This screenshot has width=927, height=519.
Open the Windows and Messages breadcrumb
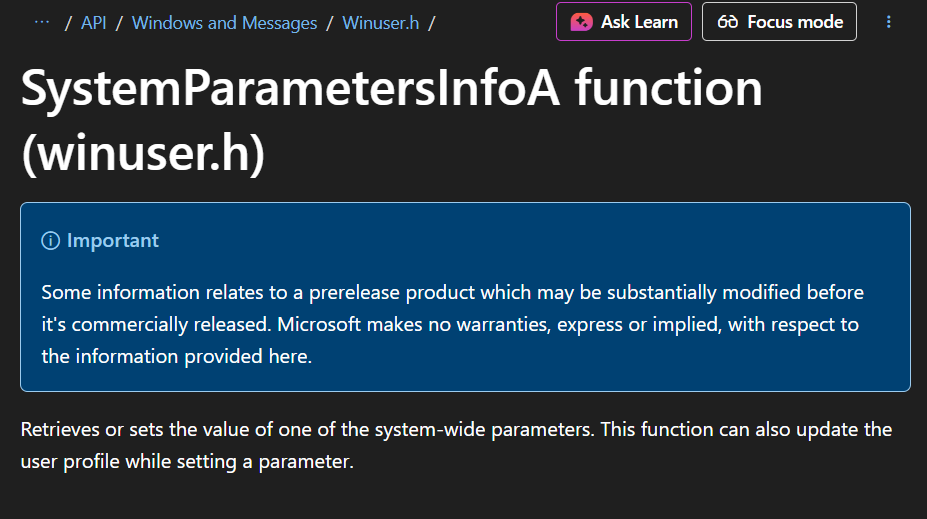[224, 23]
